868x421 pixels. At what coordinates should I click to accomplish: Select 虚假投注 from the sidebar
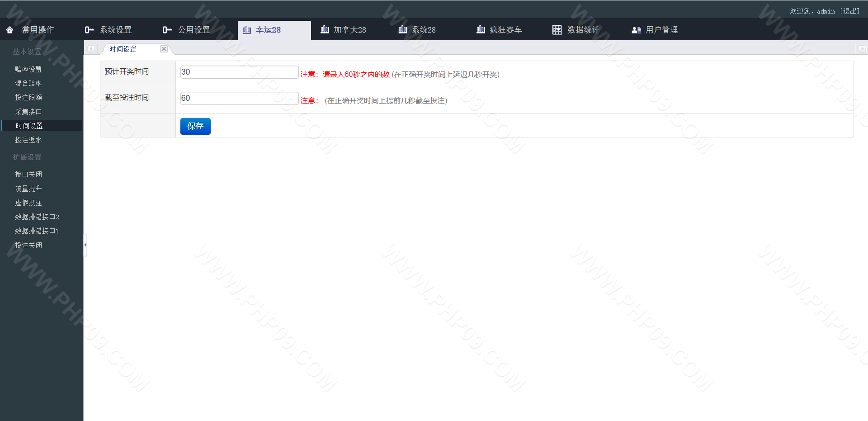pos(28,203)
